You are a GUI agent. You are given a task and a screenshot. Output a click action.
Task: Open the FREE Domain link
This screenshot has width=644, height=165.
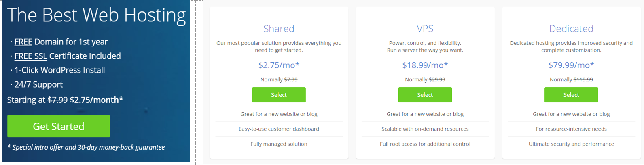click(x=23, y=42)
